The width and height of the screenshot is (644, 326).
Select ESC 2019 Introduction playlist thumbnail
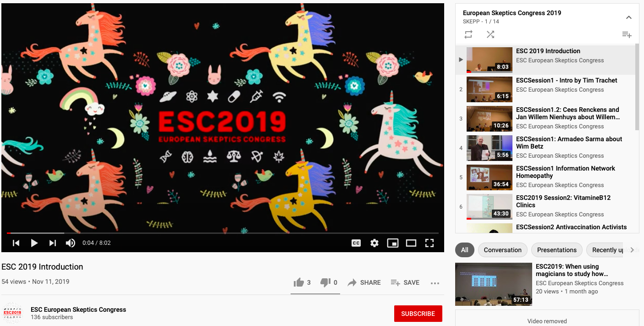[x=490, y=60]
